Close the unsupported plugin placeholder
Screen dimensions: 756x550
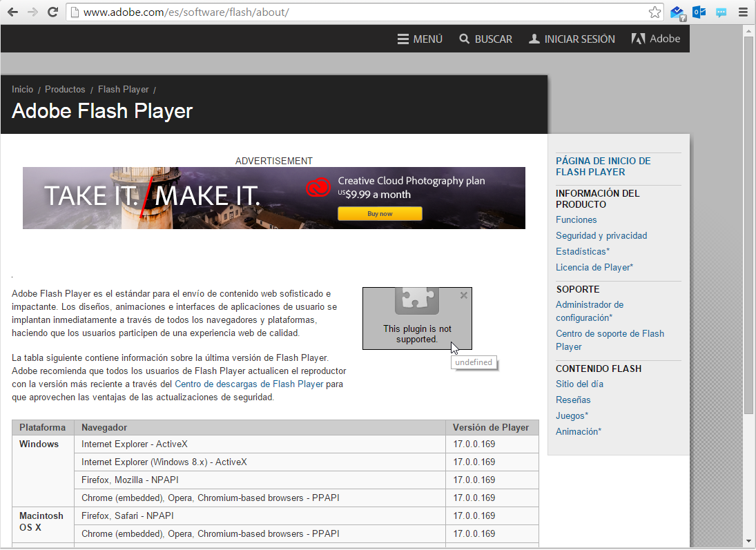[464, 295]
